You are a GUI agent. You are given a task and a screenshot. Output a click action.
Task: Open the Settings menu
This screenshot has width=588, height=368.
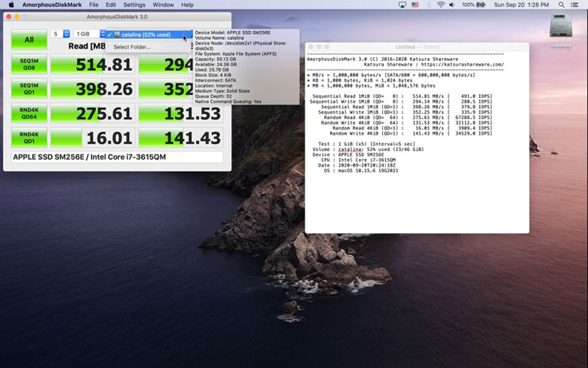tap(134, 5)
